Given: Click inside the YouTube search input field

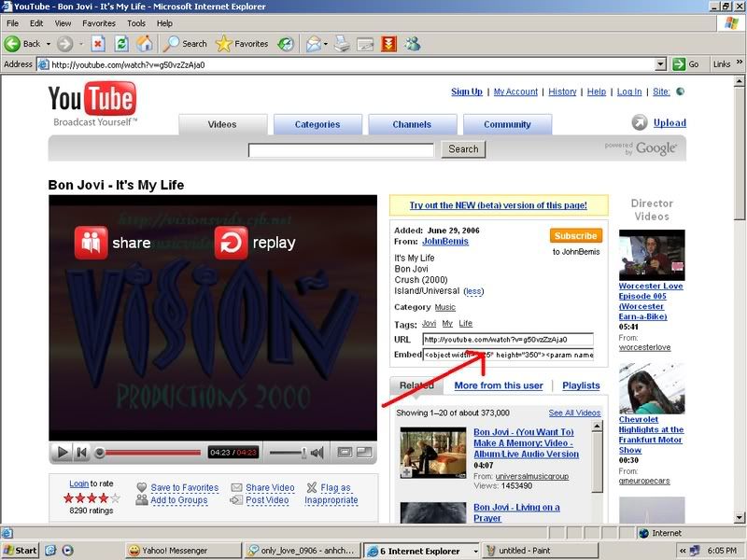Looking at the screenshot, I should [341, 150].
